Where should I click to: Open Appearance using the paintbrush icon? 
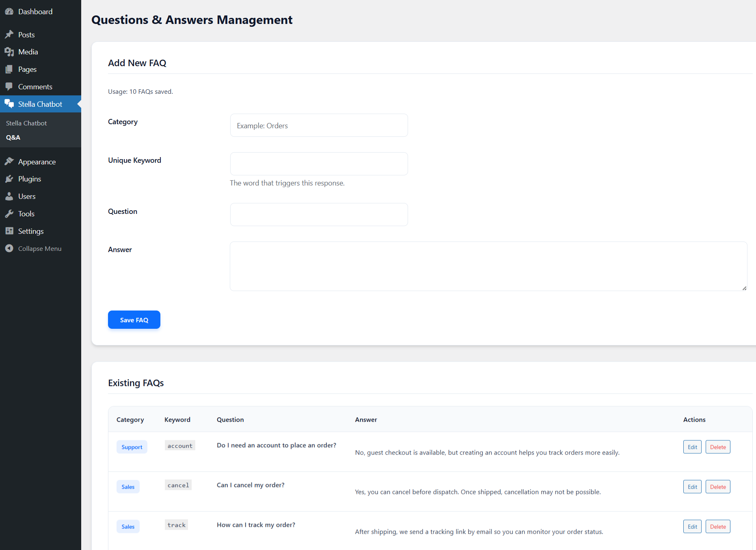point(9,162)
